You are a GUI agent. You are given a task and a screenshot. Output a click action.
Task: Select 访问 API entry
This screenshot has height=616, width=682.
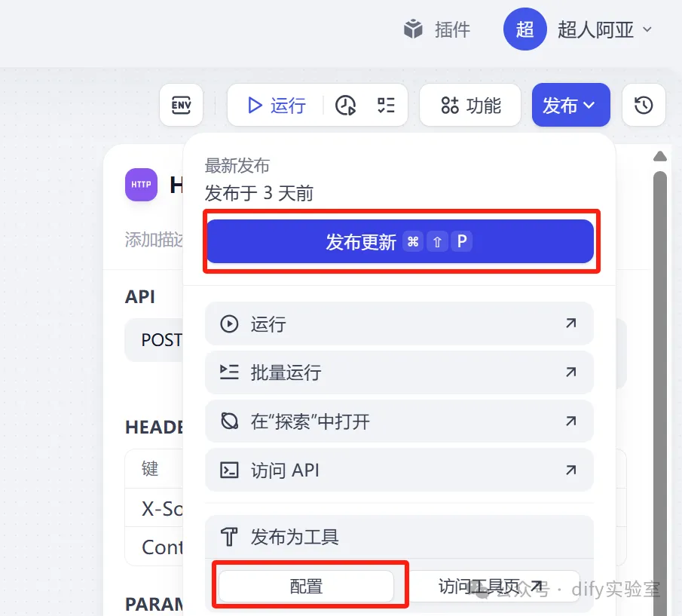click(399, 470)
